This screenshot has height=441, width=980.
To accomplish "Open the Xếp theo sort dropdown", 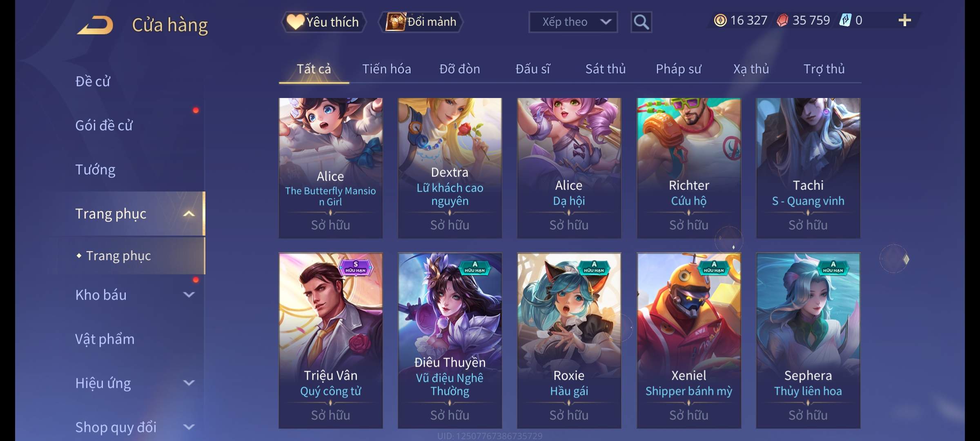I will point(573,22).
